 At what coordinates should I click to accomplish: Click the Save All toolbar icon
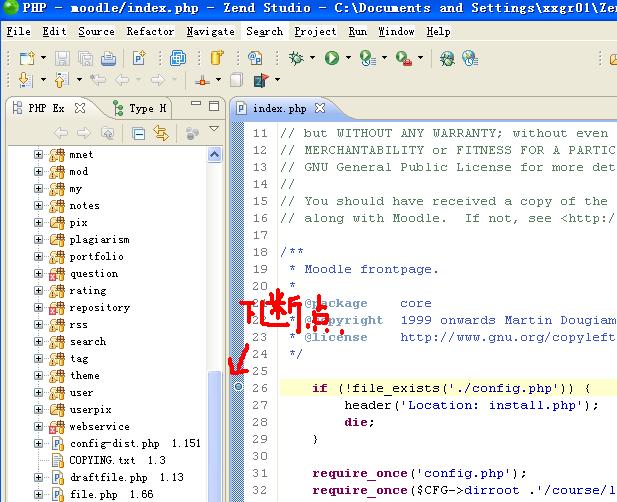[x=85, y=59]
